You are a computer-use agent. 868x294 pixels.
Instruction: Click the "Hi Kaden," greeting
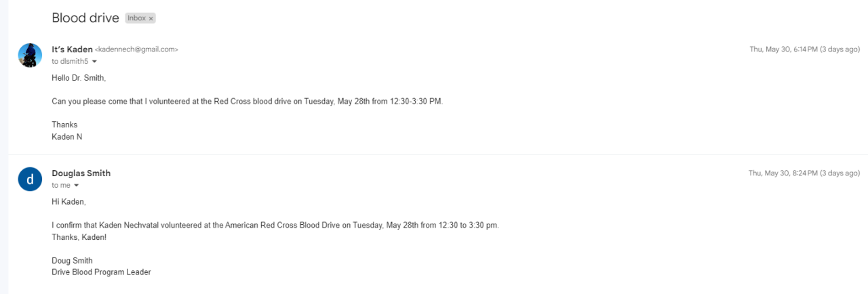coord(68,202)
